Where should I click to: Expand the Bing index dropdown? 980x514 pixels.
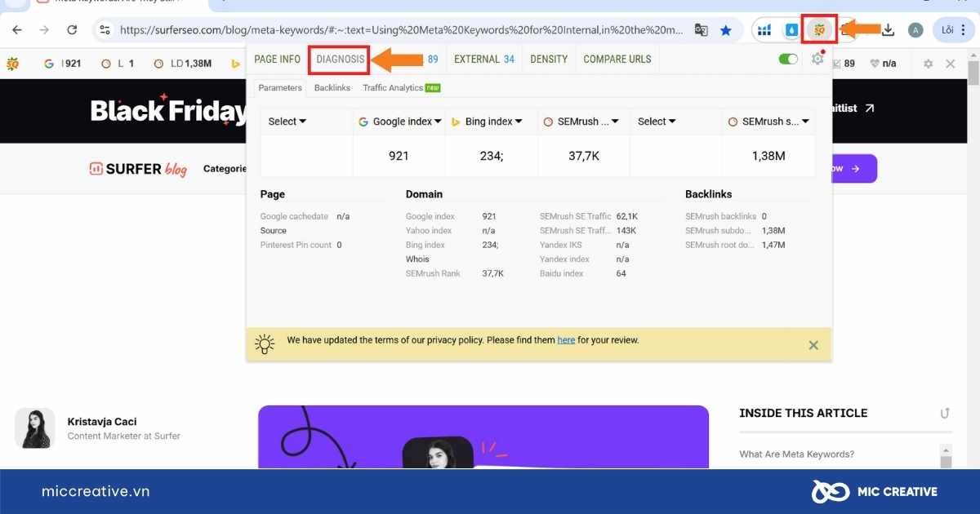click(488, 122)
